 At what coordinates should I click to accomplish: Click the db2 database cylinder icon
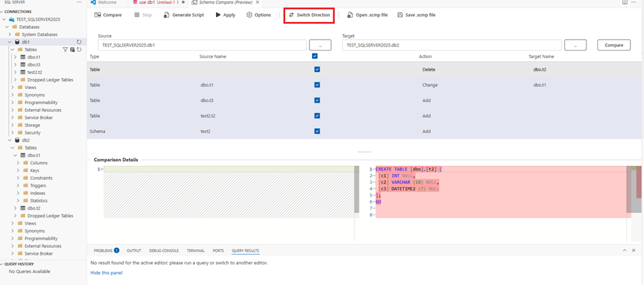17,140
